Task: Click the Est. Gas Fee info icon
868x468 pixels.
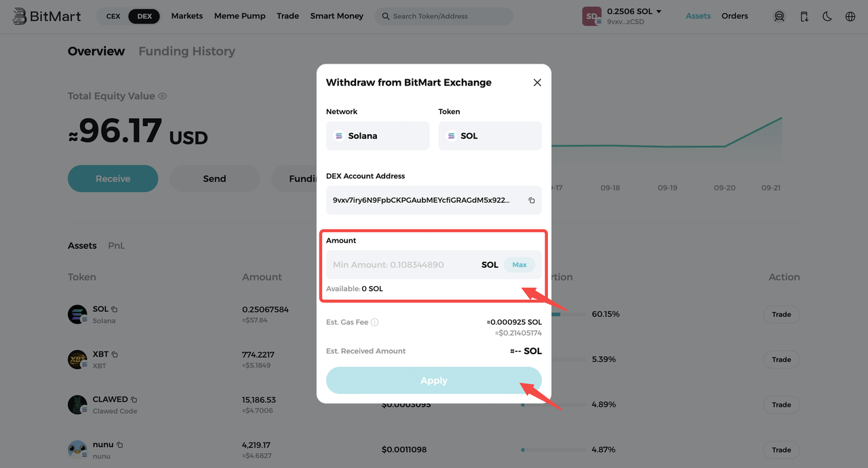Action: coord(375,322)
